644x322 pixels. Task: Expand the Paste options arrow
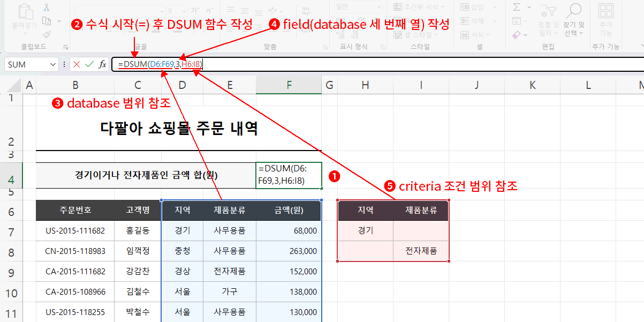(x=24, y=32)
